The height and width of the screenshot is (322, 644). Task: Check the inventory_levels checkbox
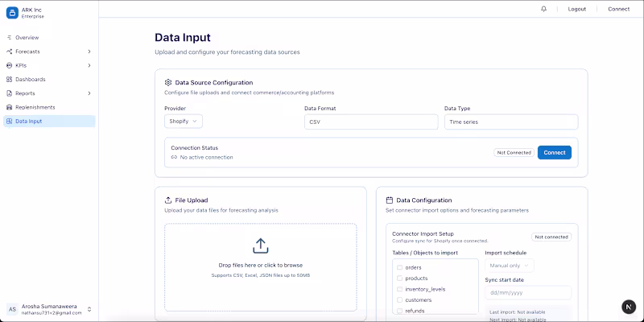click(x=399, y=289)
